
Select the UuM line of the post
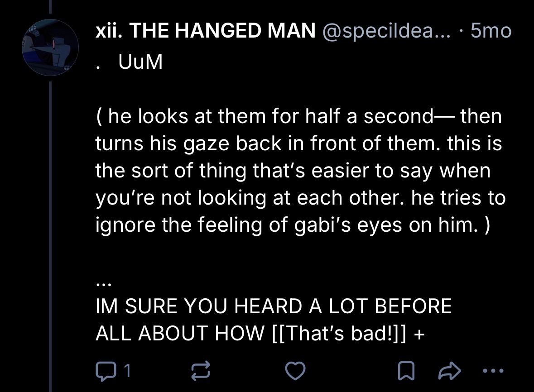coord(140,63)
